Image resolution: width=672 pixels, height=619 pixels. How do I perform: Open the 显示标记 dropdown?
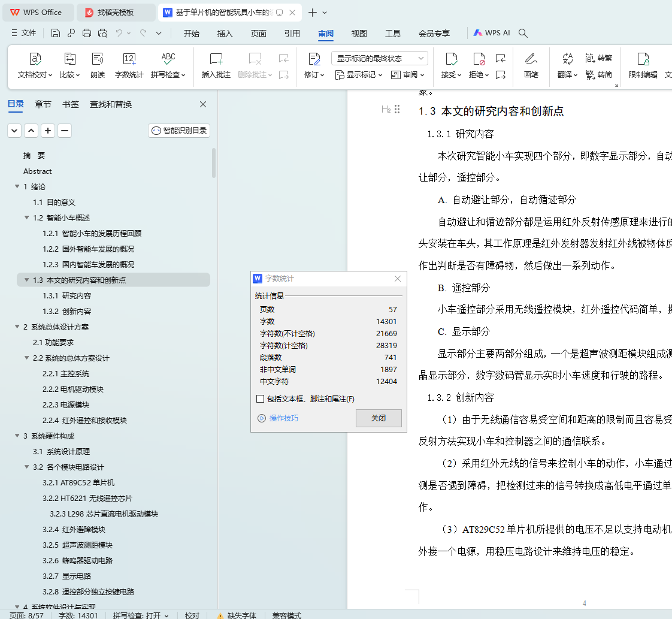(x=358, y=75)
